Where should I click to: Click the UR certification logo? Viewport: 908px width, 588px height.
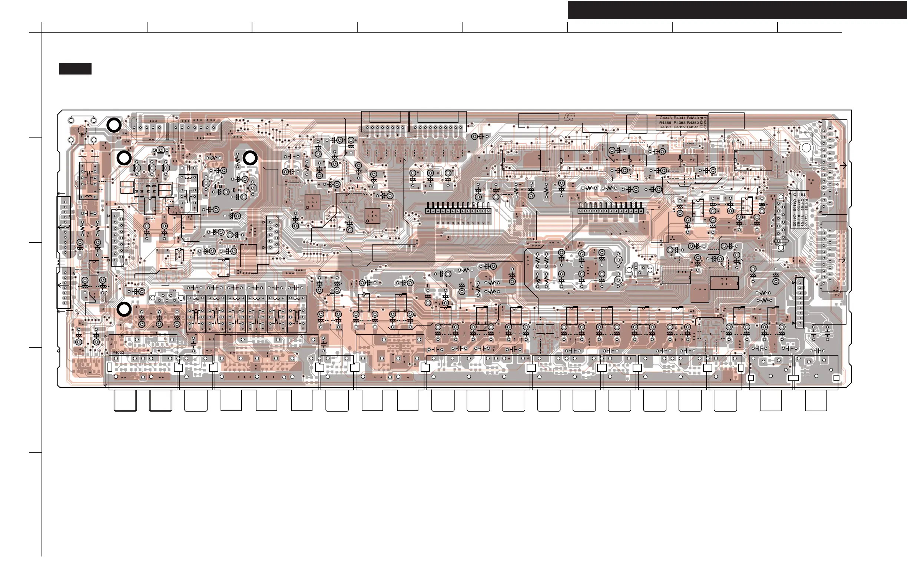[x=569, y=117]
